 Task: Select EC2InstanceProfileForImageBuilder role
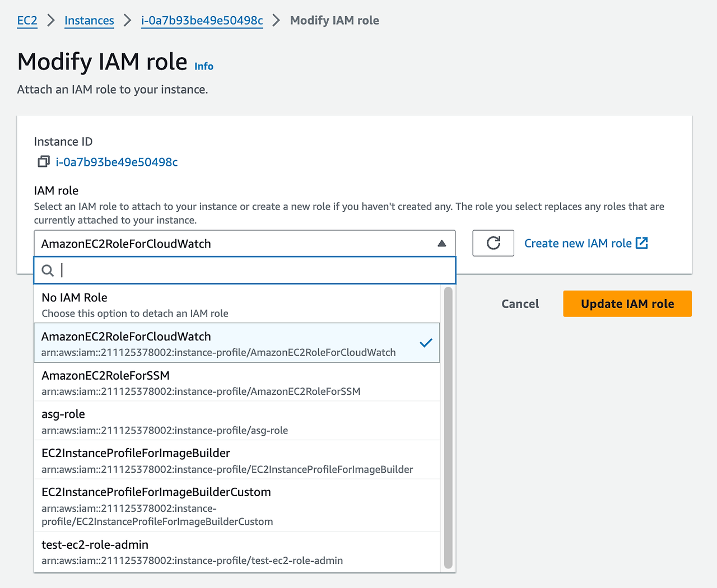[237, 460]
